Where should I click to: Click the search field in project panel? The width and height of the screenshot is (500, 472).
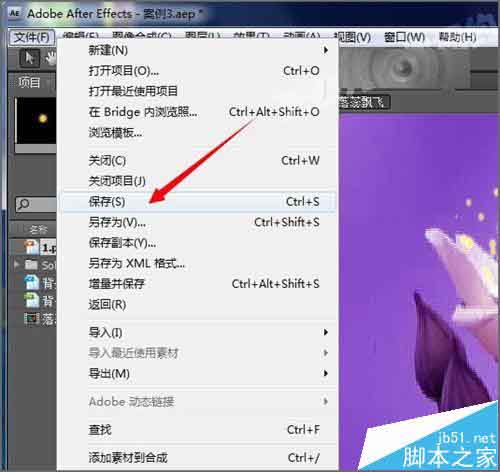tap(36, 204)
